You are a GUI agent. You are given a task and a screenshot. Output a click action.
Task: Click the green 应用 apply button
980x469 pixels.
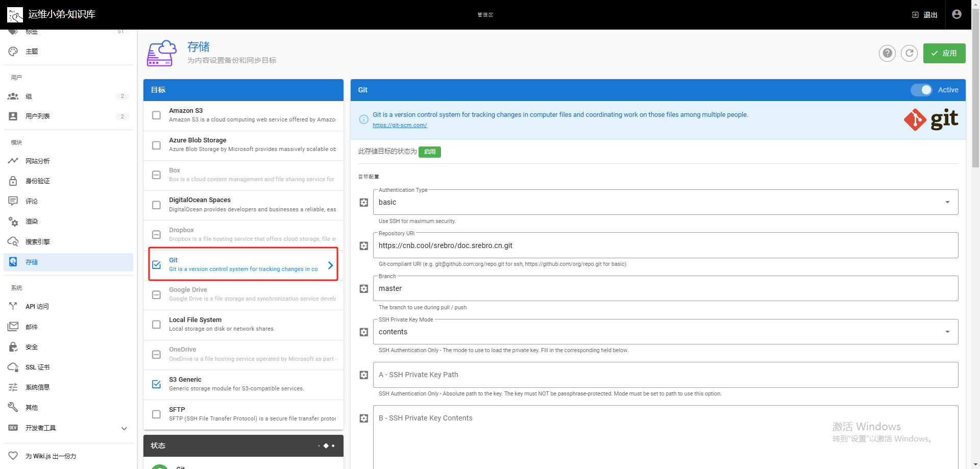tap(944, 53)
